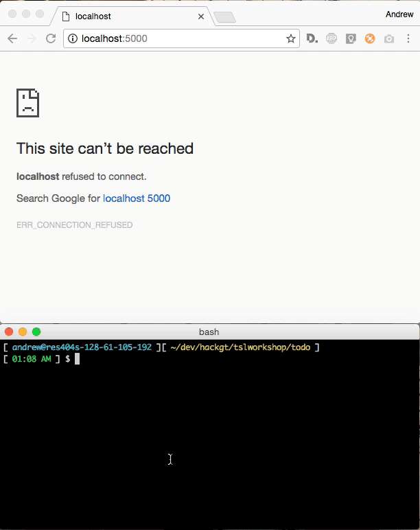Open the Andrew profile button
This screenshot has height=530, width=420.
coord(399,14)
